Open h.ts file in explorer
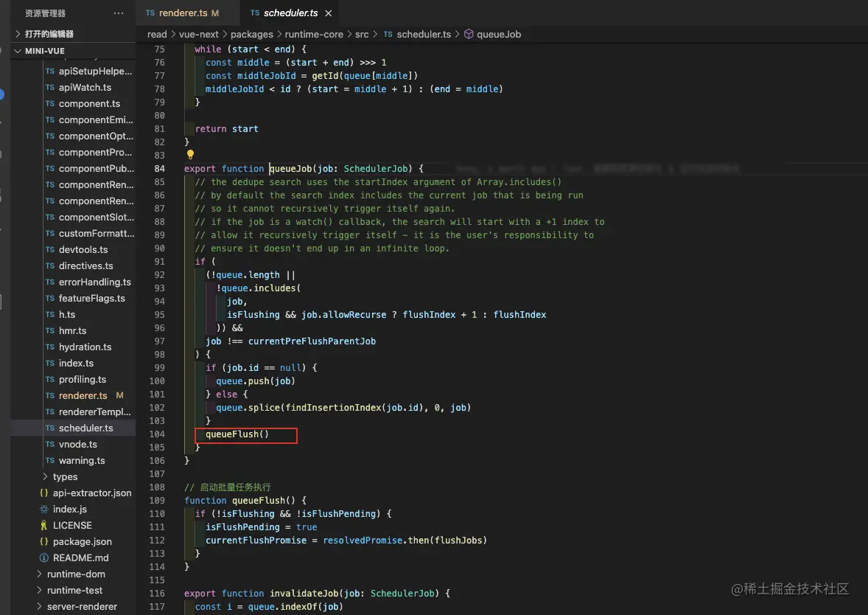The image size is (868, 615). (66, 314)
